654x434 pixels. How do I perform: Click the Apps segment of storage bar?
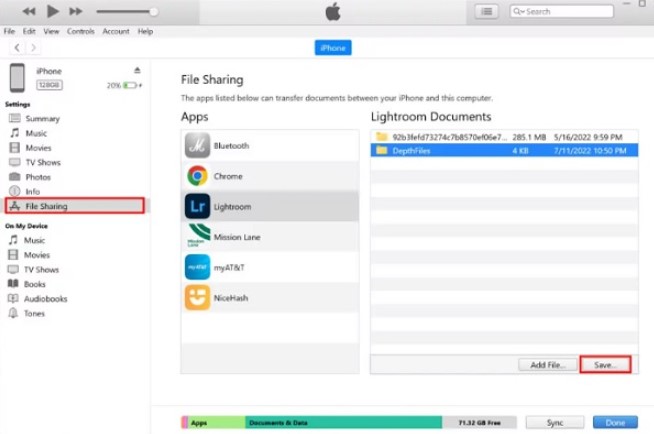[216, 423]
